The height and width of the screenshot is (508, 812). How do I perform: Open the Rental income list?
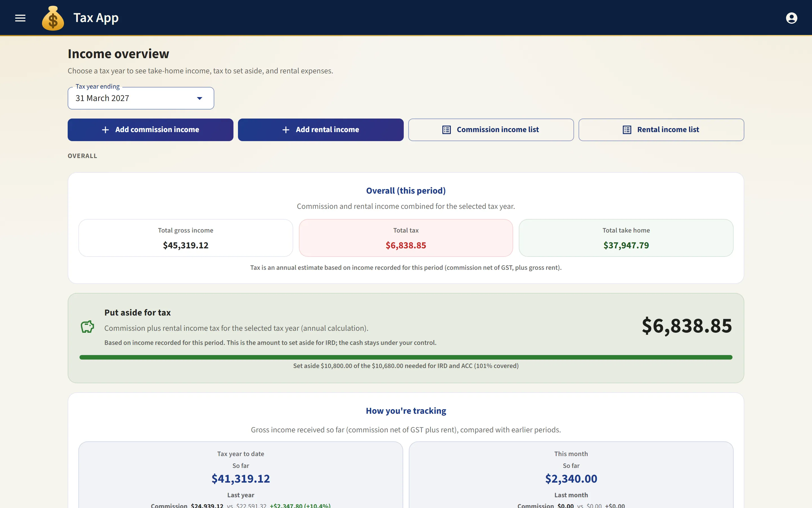coord(661,130)
